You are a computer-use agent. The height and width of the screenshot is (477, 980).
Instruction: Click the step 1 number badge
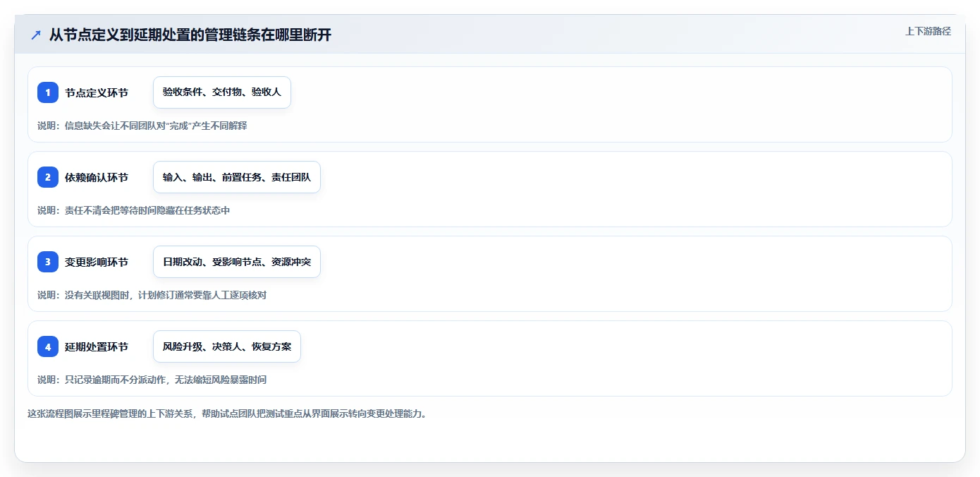coord(48,92)
